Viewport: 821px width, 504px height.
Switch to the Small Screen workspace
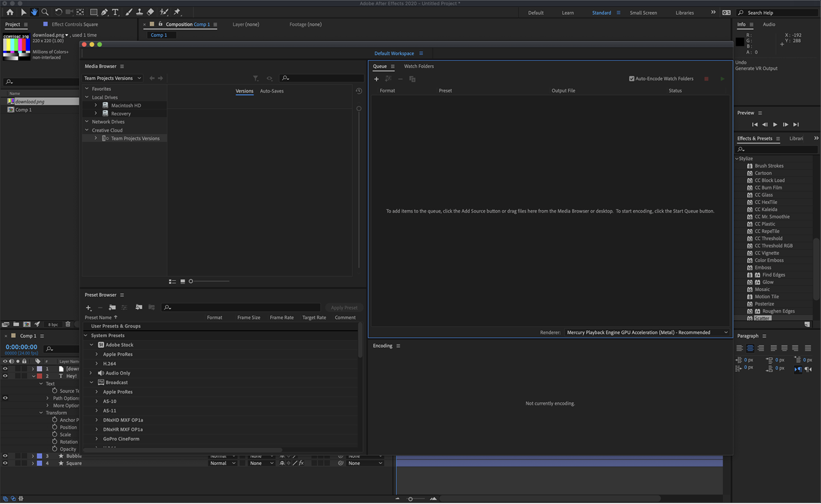[x=643, y=13]
